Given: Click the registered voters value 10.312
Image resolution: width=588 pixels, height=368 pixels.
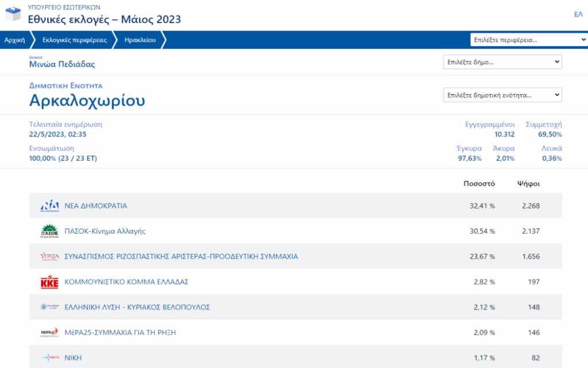Looking at the screenshot, I should 504,134.
